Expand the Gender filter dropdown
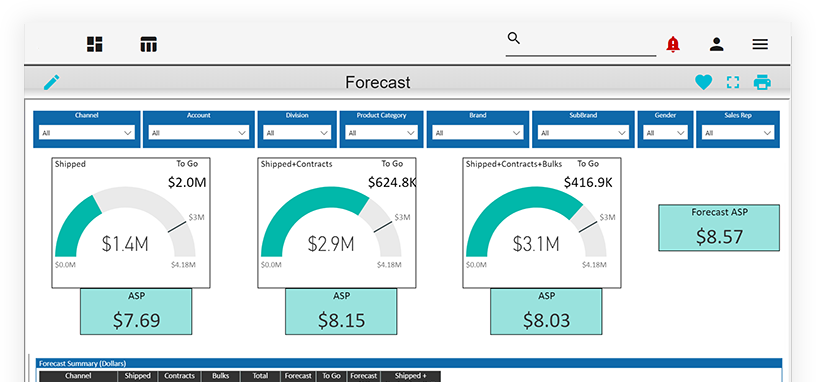 pos(665,133)
